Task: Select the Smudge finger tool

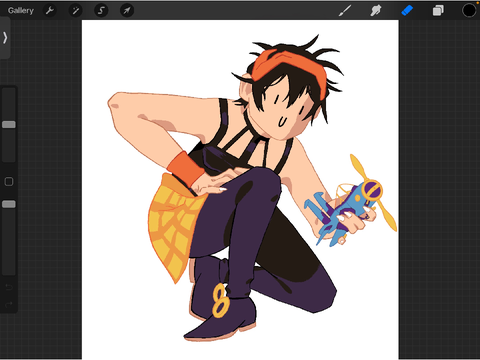Action: [x=376, y=11]
